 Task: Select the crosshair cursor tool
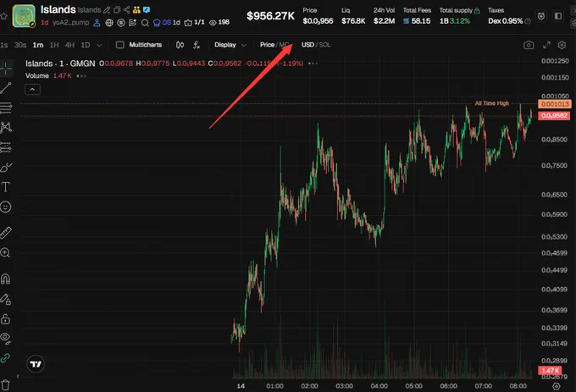6,69
